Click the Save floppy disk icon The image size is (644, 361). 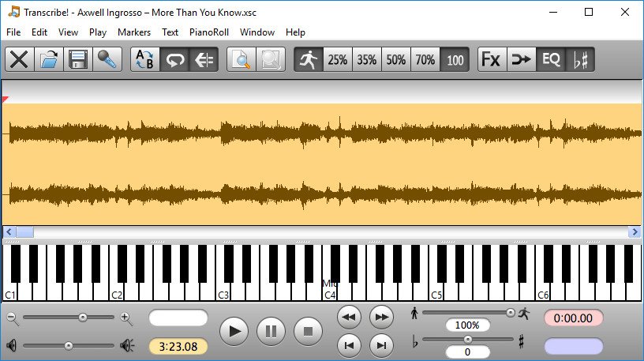(78, 60)
